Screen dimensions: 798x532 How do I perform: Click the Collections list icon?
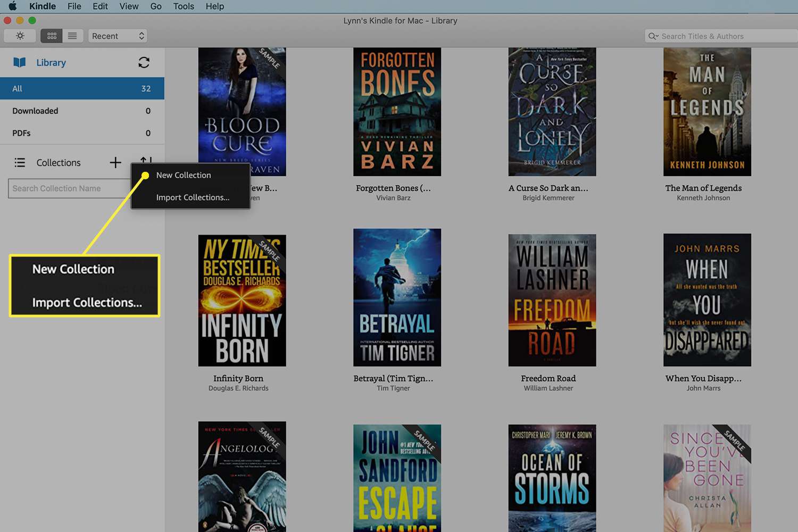pyautogui.click(x=20, y=162)
